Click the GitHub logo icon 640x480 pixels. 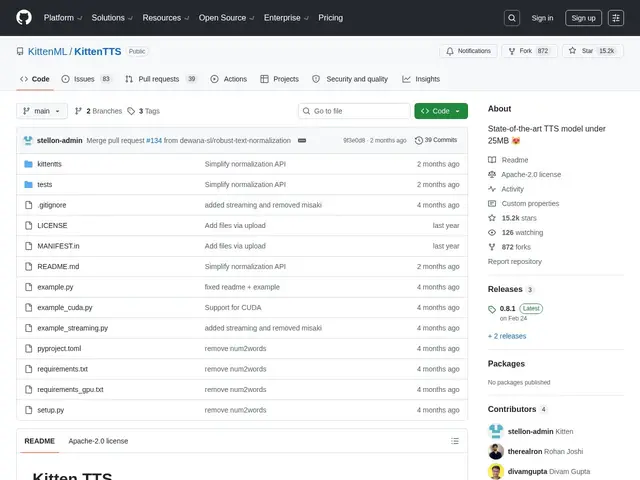(x=24, y=18)
